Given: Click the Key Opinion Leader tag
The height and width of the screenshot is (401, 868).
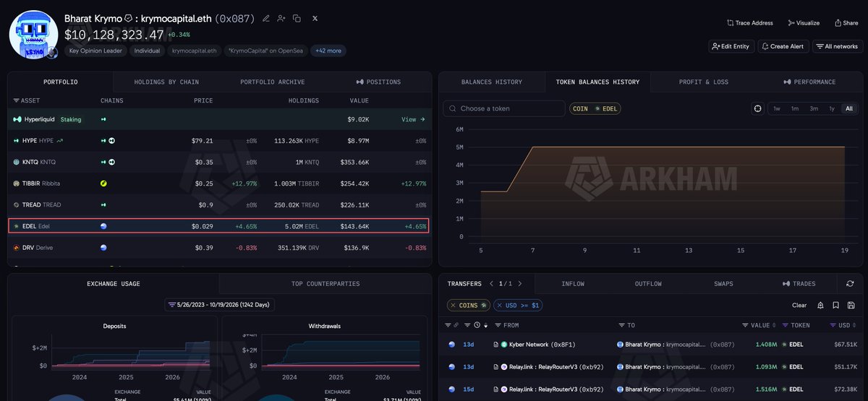Looking at the screenshot, I should click(x=96, y=51).
